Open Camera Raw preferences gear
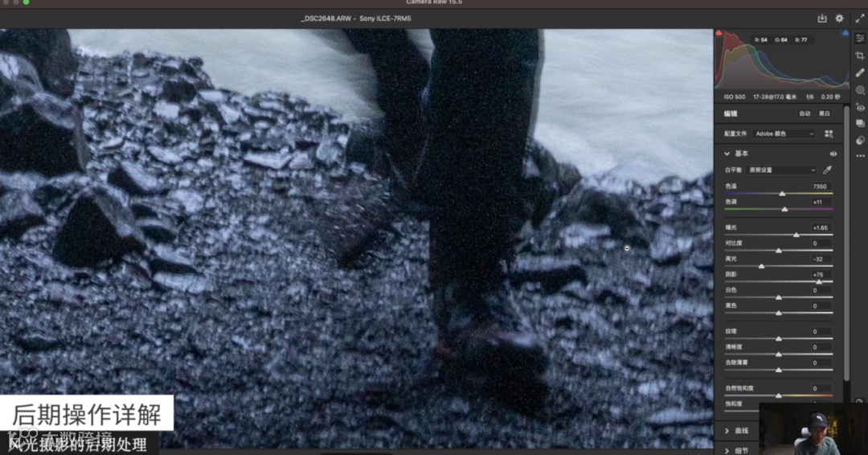The height and width of the screenshot is (455, 868). point(839,18)
